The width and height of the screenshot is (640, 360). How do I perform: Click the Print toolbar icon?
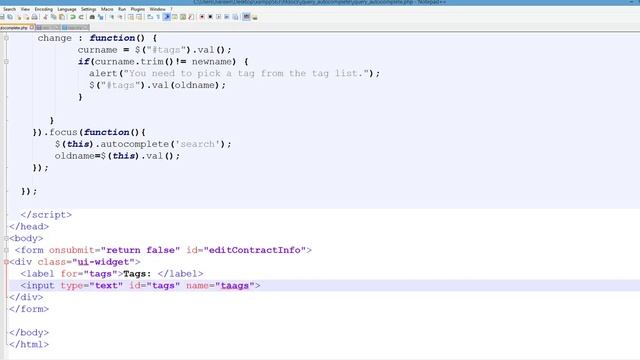[x=34, y=17]
